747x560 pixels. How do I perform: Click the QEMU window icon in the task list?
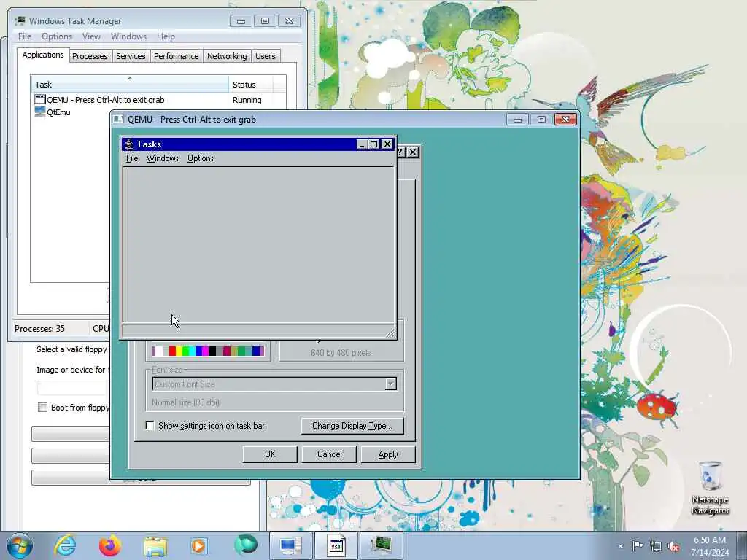coord(40,99)
